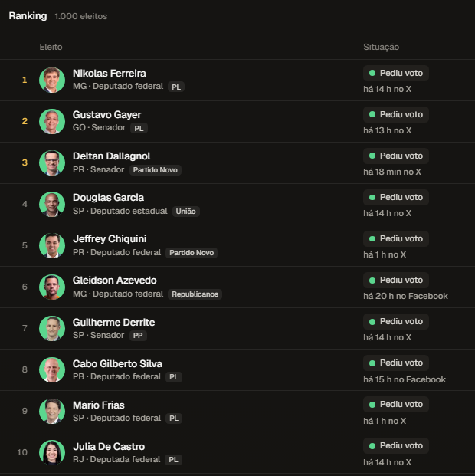Open Guilherme Derrite's avatar
Image resolution: width=475 pixels, height=476 pixels.
(52, 329)
